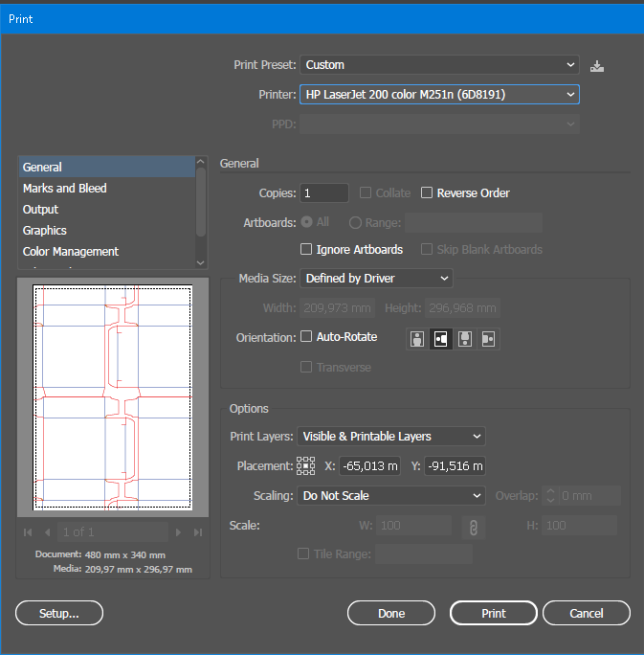
Task: Open the Print Preset dropdown
Action: (x=439, y=65)
